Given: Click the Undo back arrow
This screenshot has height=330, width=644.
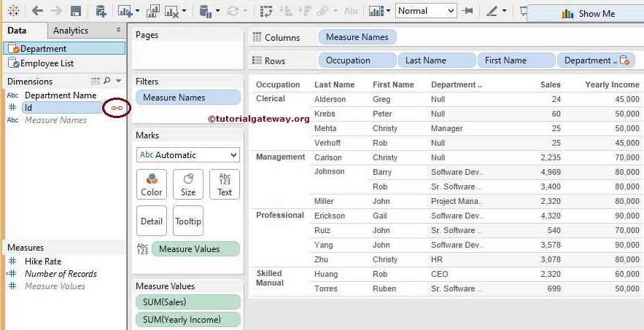Looking at the screenshot, I should (x=37, y=11).
